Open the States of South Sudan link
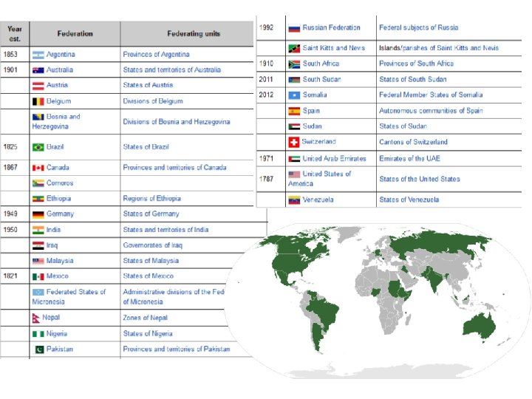The image size is (532, 399). pos(413,80)
